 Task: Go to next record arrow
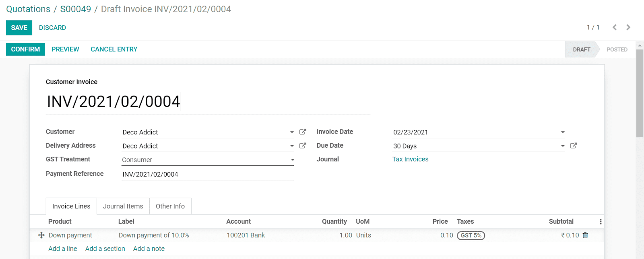coord(628,27)
